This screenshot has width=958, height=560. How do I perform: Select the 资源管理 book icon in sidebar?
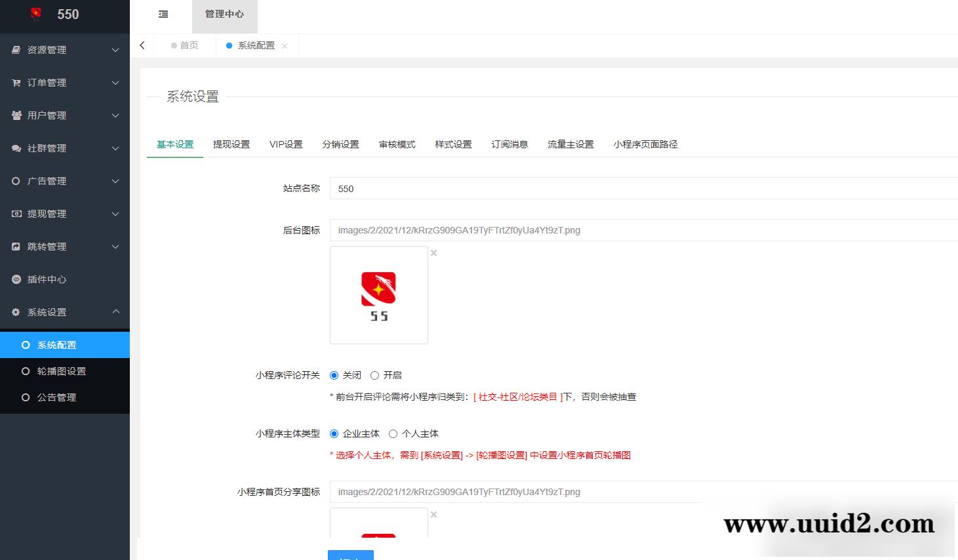point(16,49)
